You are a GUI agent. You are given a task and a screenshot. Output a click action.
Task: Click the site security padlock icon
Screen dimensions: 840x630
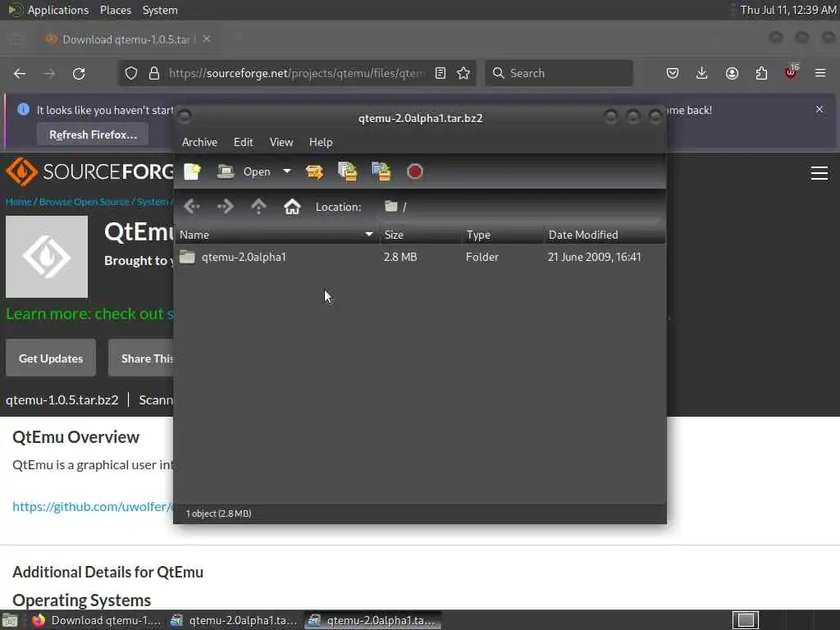pos(154,73)
